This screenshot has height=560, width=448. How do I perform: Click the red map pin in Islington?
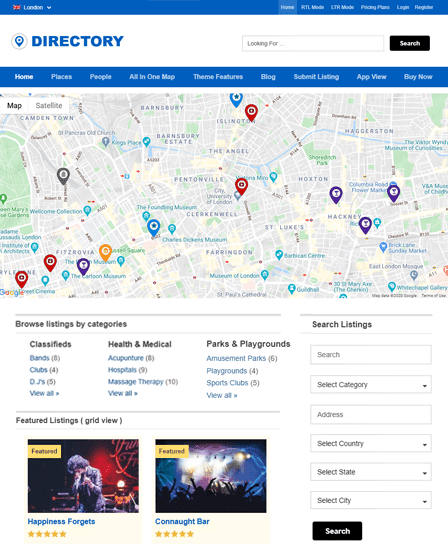click(x=251, y=112)
